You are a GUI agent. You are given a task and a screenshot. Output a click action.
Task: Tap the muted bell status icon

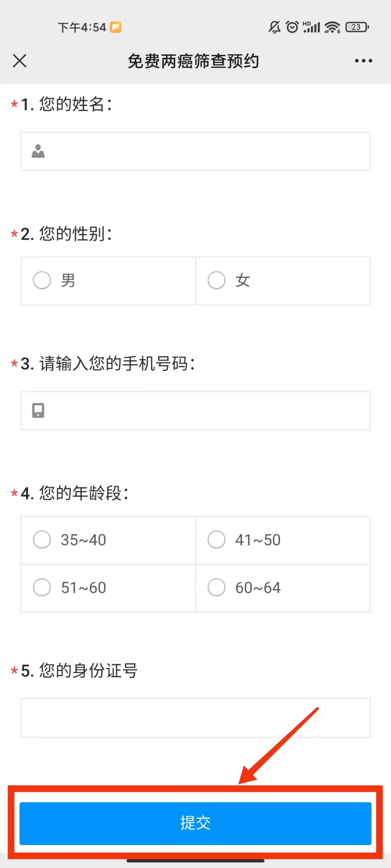point(274,27)
